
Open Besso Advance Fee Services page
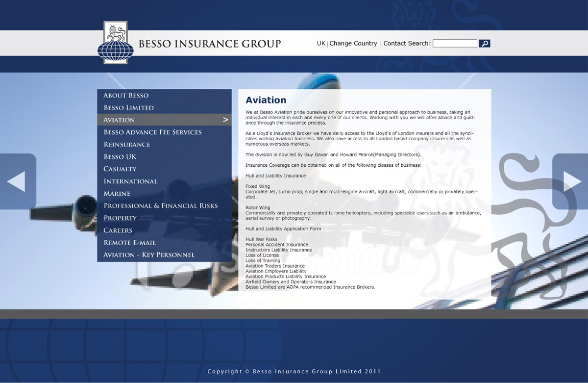coord(152,132)
